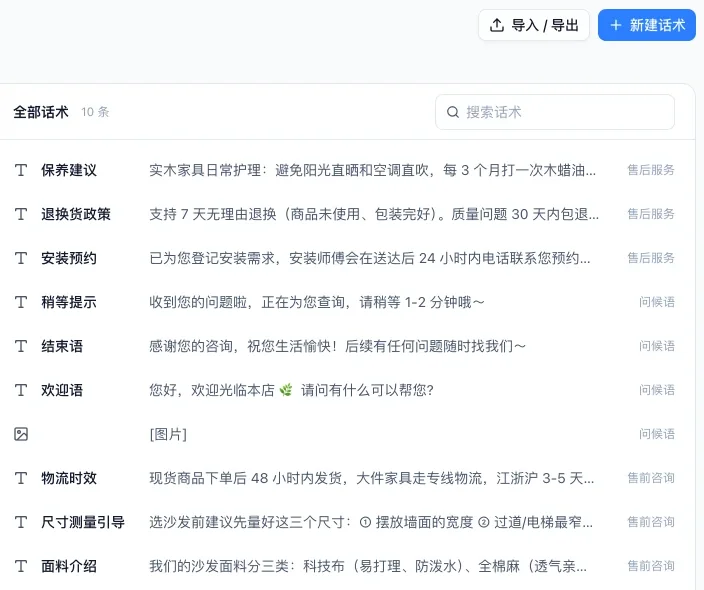Viewport: 704px width, 590px height.
Task: Click the text type icon beside 尺寸测量引导
Action: click(x=21, y=522)
